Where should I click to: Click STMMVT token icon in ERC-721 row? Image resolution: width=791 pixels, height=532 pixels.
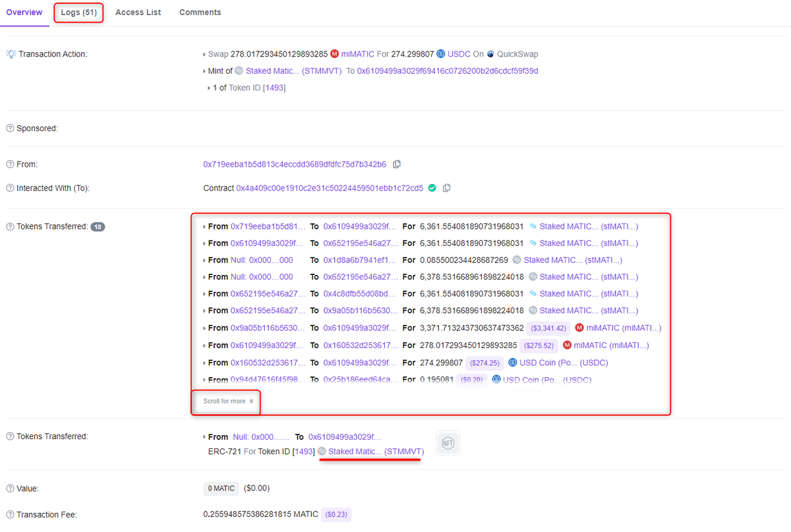click(322, 452)
